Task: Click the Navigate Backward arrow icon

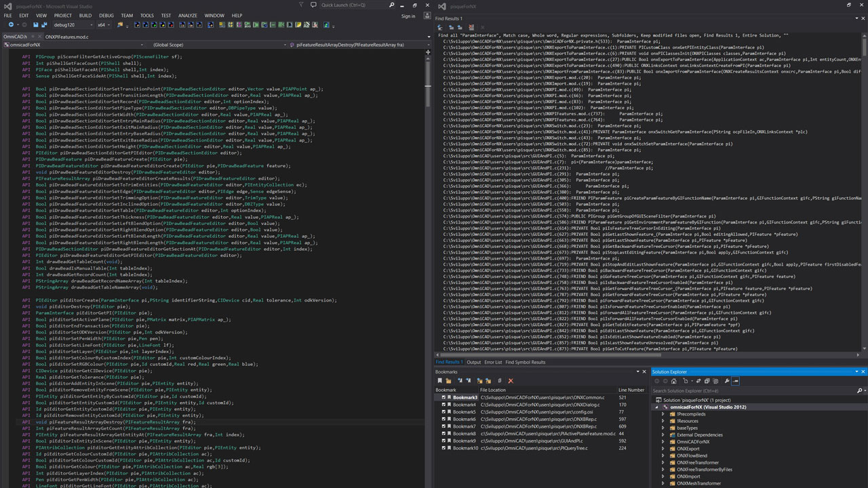Action: pyautogui.click(x=11, y=24)
